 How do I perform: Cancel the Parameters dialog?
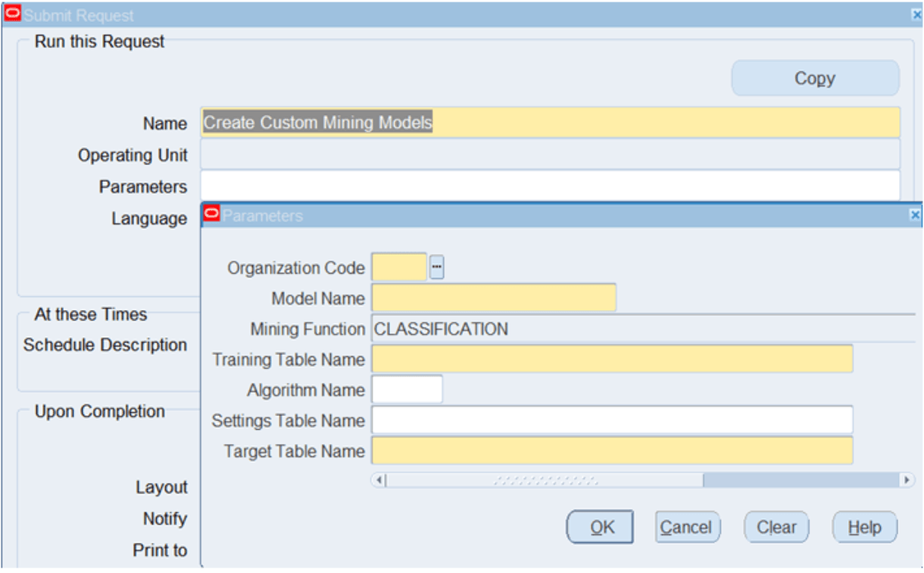pyautogui.click(x=686, y=527)
